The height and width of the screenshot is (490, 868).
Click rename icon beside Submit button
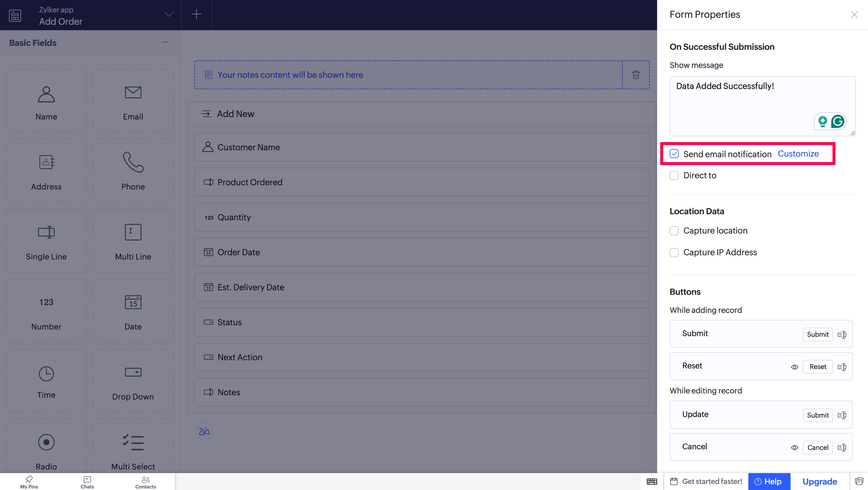(842, 334)
